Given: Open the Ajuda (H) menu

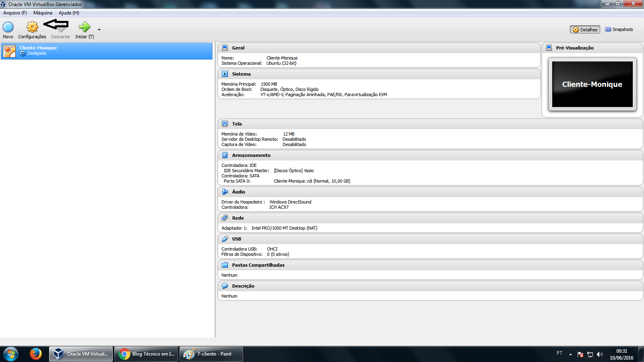Looking at the screenshot, I should [69, 13].
